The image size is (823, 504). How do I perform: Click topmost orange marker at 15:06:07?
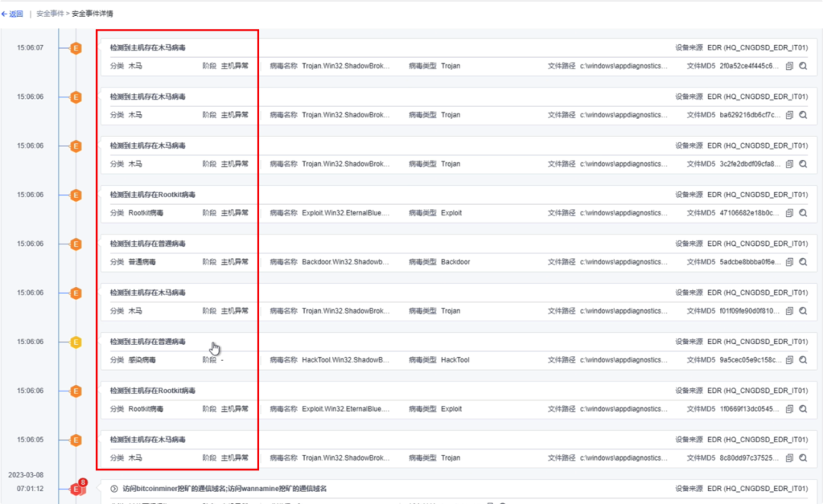(75, 48)
